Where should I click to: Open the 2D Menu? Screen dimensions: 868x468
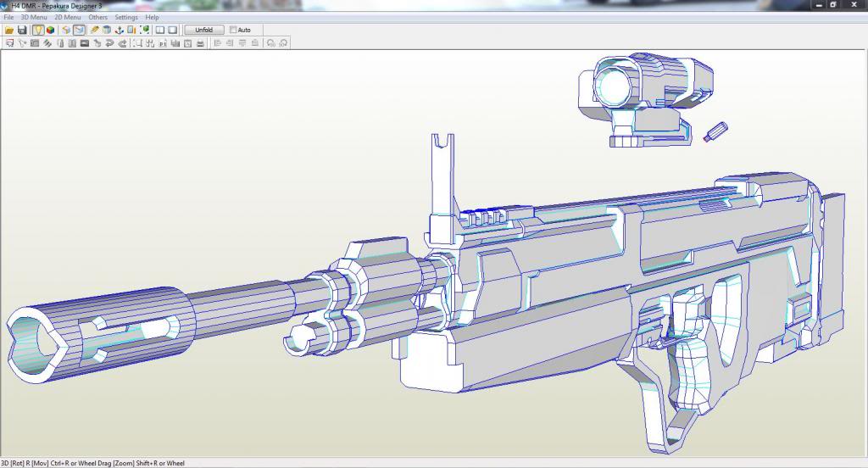click(68, 17)
